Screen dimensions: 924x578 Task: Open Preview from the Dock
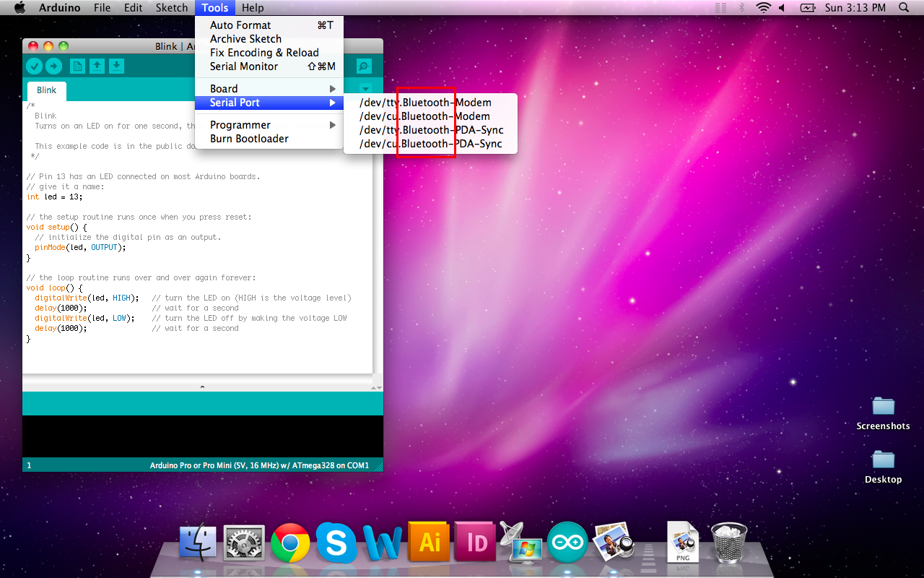click(x=613, y=543)
